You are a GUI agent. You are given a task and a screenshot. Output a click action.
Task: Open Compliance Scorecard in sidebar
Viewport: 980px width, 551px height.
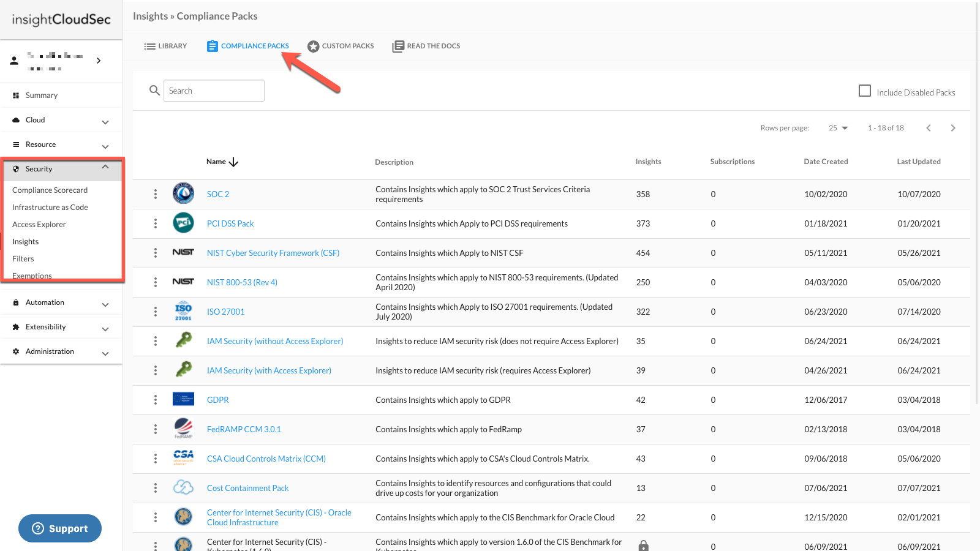click(x=50, y=190)
